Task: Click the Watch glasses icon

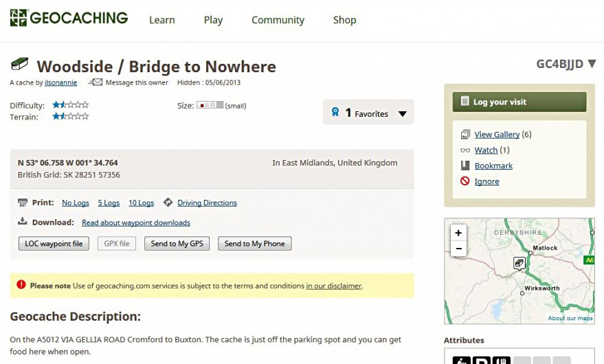Action: 465,150
